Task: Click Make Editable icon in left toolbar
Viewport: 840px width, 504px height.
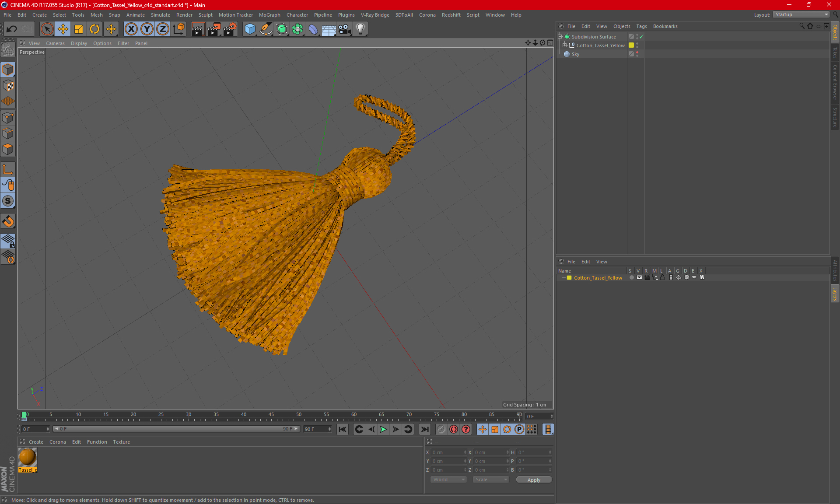Action: (8, 49)
